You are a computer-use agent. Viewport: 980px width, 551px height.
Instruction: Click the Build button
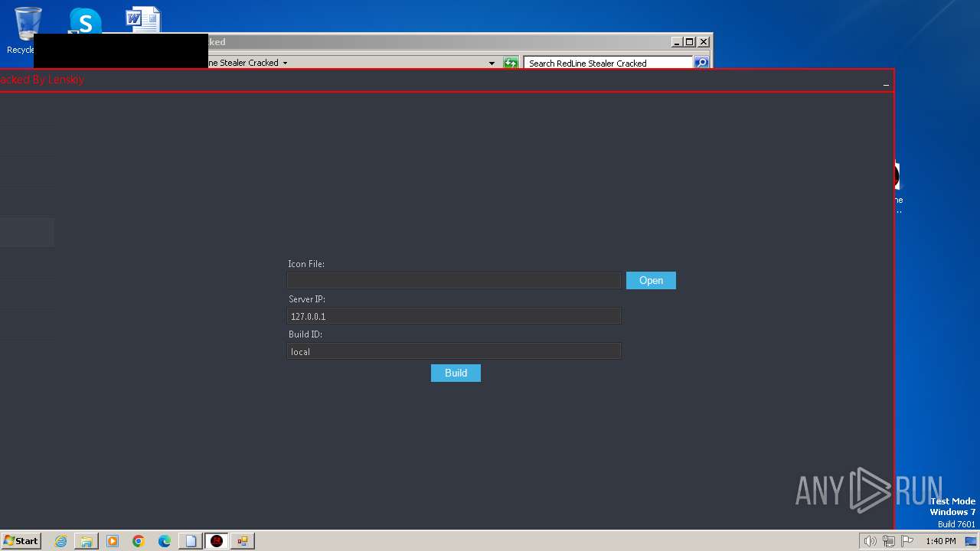pyautogui.click(x=456, y=373)
